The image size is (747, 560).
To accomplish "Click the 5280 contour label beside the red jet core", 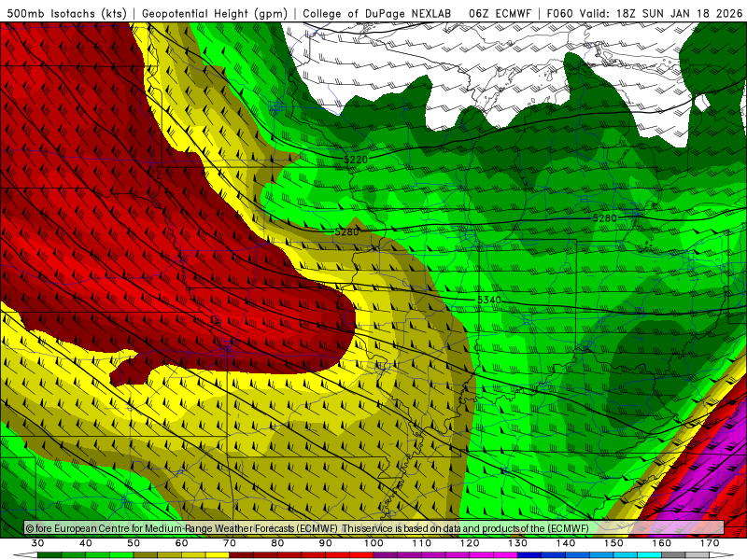I will point(346,231).
